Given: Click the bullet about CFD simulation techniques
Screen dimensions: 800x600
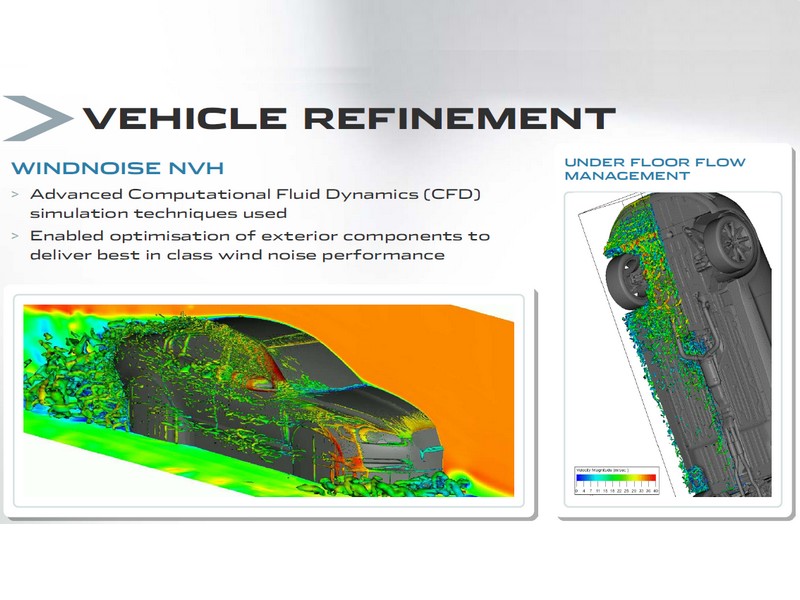Looking at the screenshot, I should coord(255,204).
